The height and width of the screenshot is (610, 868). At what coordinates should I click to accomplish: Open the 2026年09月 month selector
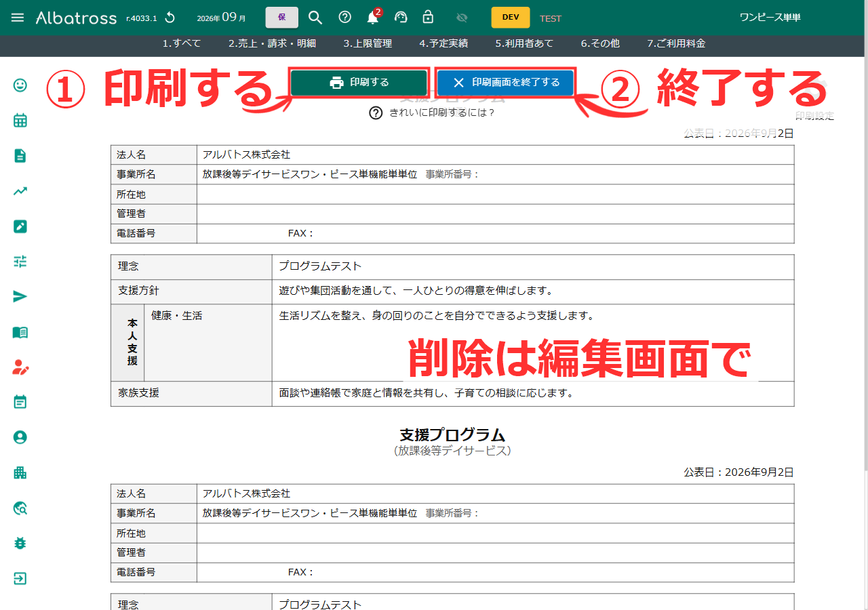point(221,18)
